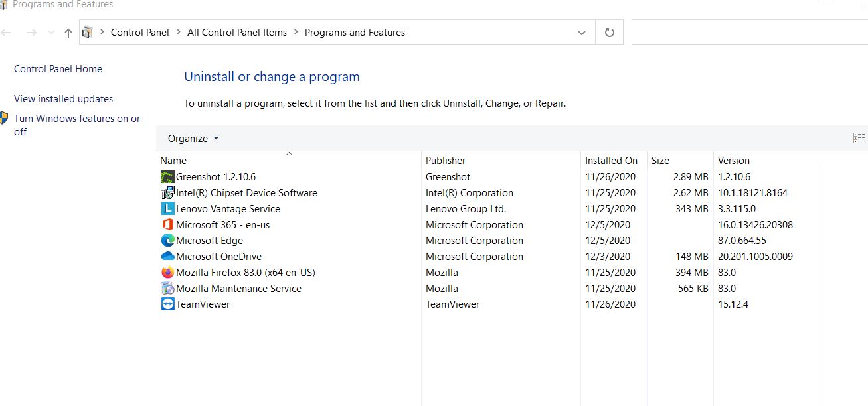868x406 pixels.
Task: Select Microsoft 365 - en-us entry
Action: 222,225
